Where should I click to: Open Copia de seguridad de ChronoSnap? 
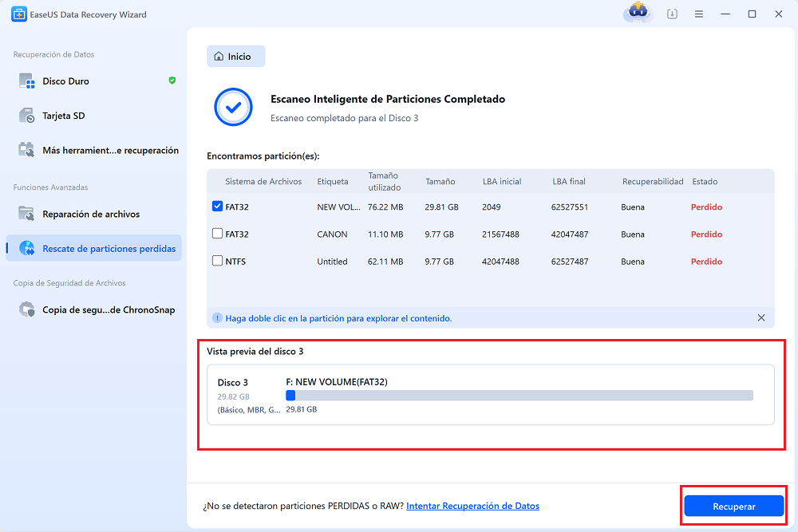pos(93,309)
